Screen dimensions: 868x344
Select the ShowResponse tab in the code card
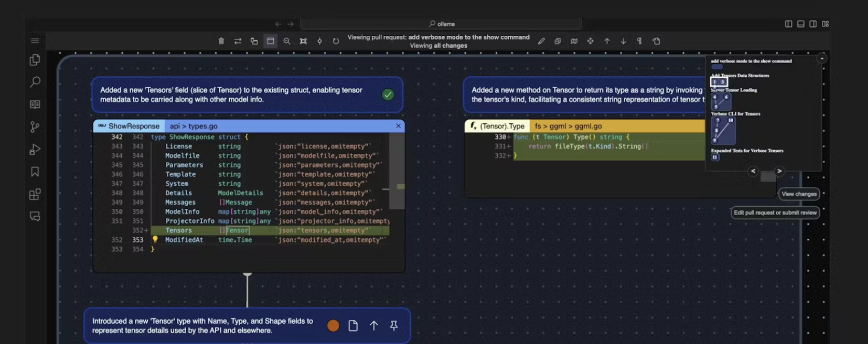(129, 126)
